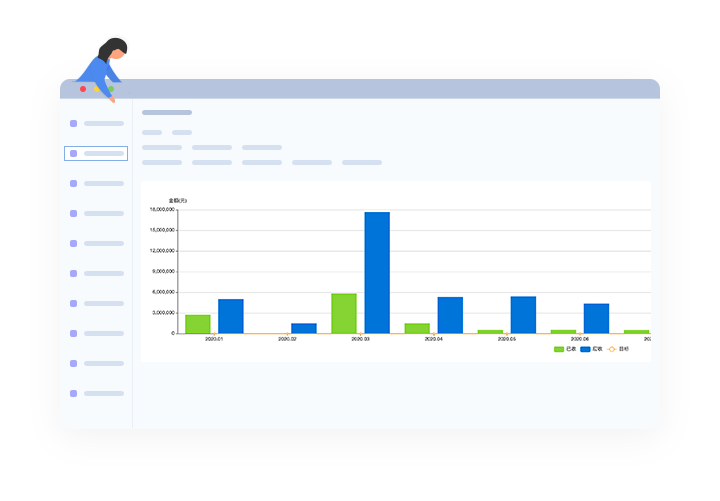This screenshot has width=720, height=501.
Task: Toggle the green 已收 legend entry
Action: point(565,349)
